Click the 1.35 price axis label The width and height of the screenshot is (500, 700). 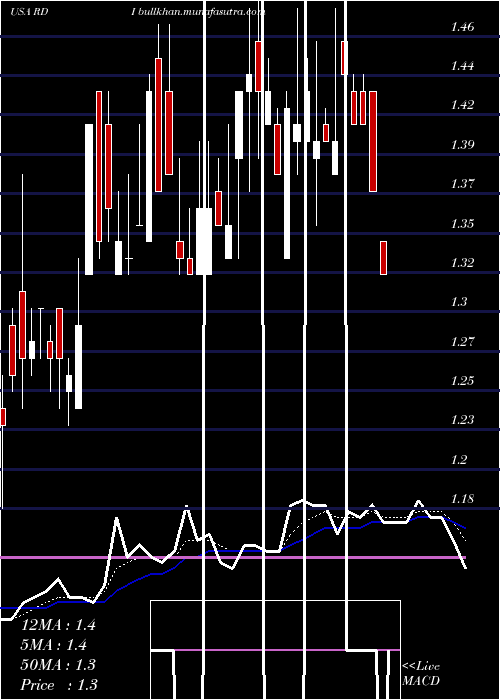pos(462,224)
